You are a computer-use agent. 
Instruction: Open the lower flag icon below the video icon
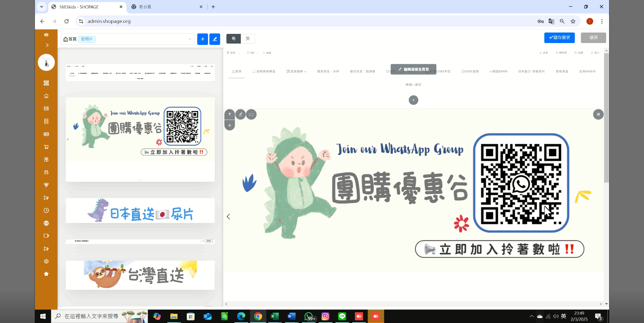pos(46,249)
